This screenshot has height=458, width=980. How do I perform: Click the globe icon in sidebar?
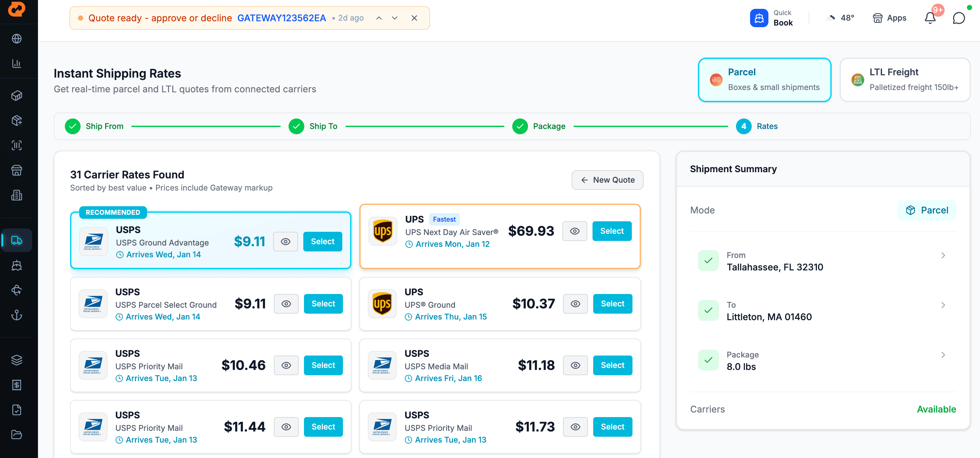coord(16,38)
